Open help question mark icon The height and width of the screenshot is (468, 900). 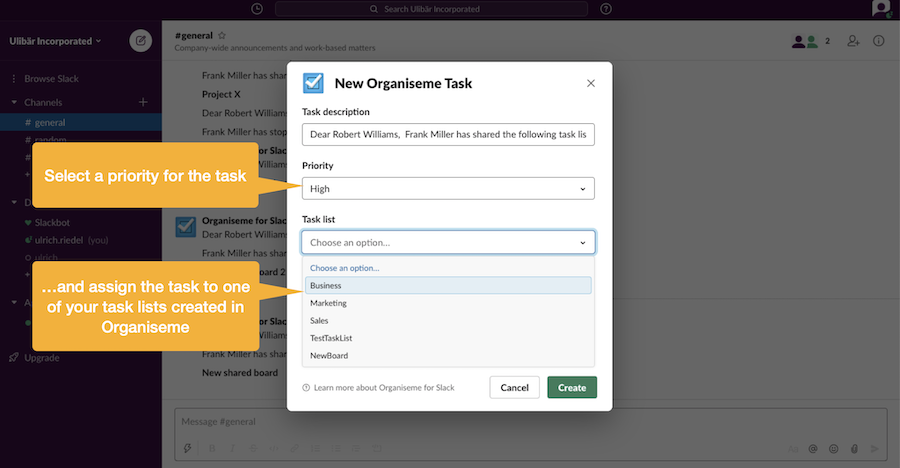pos(606,9)
